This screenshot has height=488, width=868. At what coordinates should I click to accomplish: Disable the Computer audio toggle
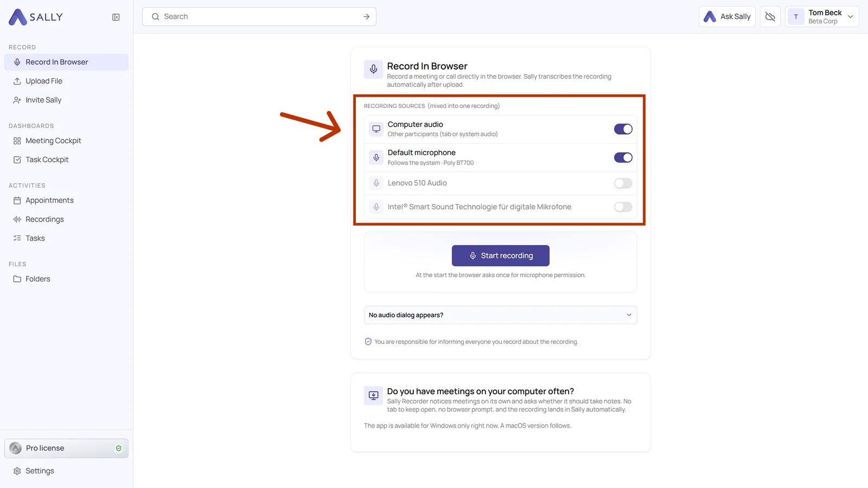[x=623, y=129]
